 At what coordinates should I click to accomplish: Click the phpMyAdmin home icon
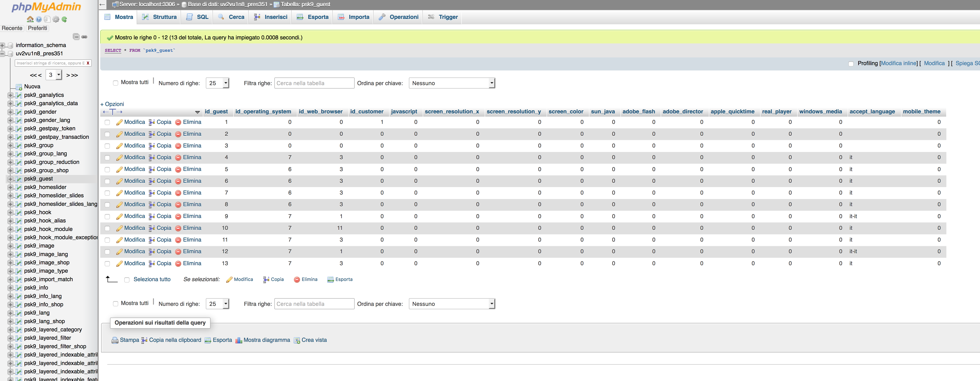(x=30, y=19)
